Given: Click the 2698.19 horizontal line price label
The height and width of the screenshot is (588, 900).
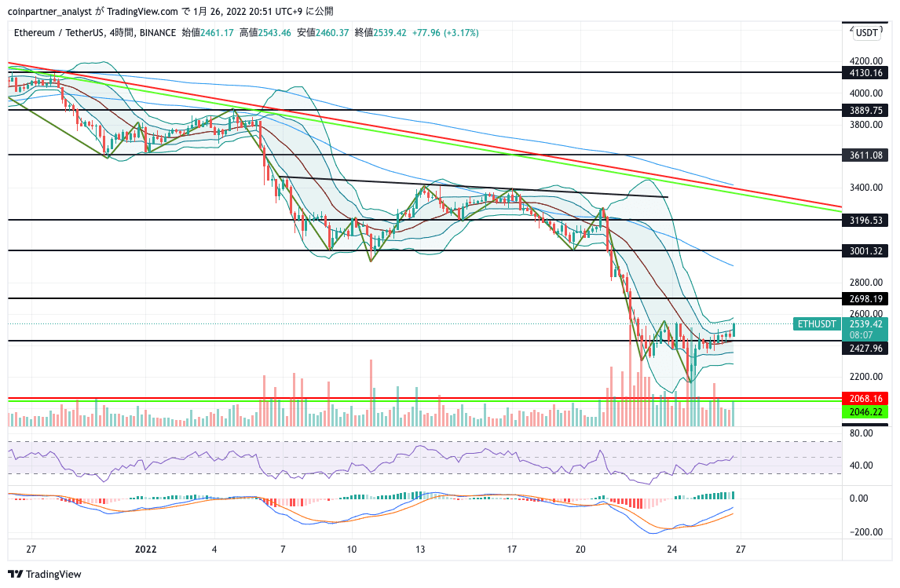Looking at the screenshot, I should click(865, 298).
